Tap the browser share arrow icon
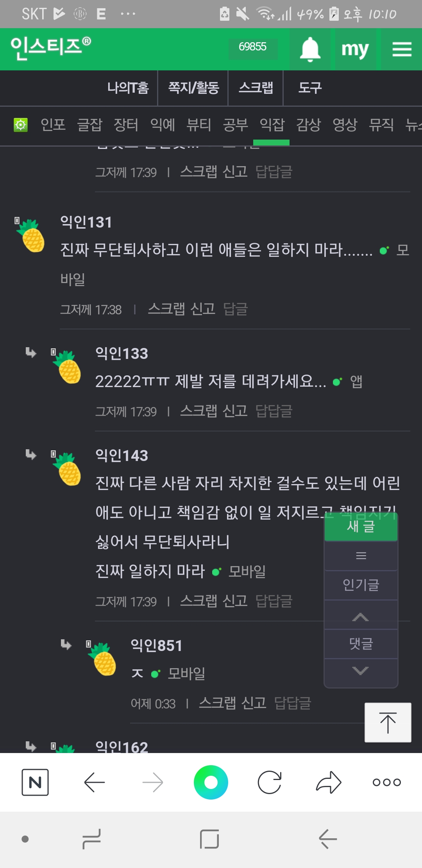The height and width of the screenshot is (868, 422). [x=329, y=782]
